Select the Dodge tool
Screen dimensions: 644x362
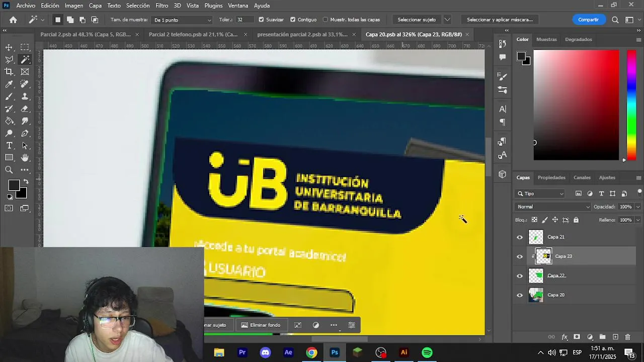(x=9, y=133)
